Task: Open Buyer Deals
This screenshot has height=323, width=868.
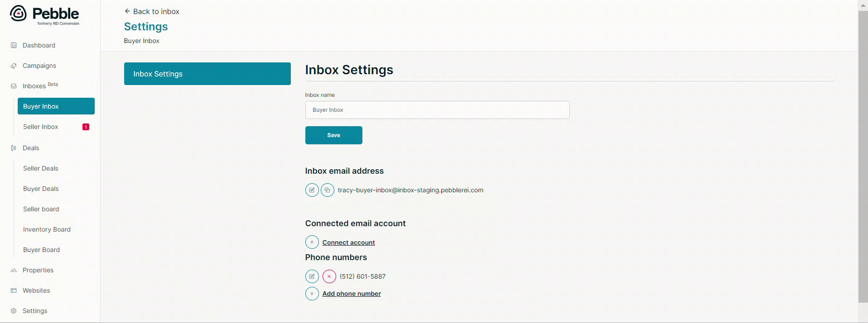Action: pyautogui.click(x=41, y=189)
